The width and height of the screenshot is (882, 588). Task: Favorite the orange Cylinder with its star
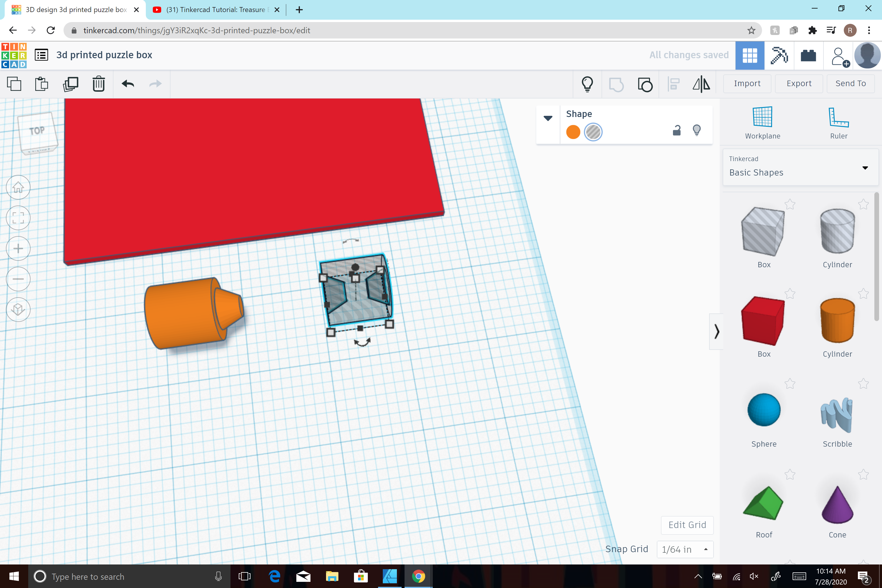[x=863, y=294]
